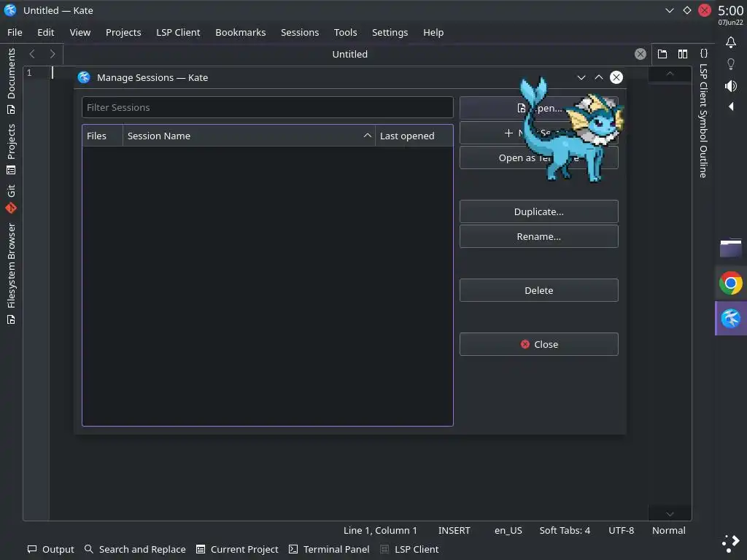
Task: Click editor scrollbar up arrow
Action: click(x=670, y=74)
